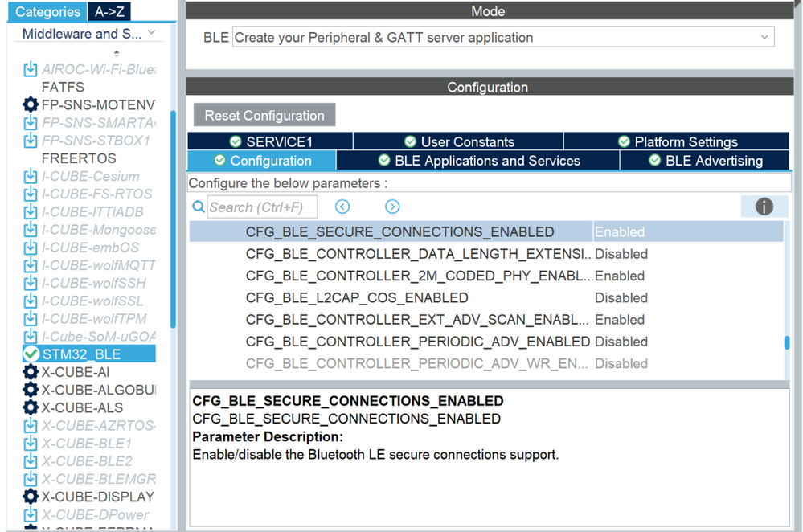The width and height of the screenshot is (803, 532).
Task: Click download icon next to AIROC-Wi-Fi-Bluetooth
Action: coord(31,69)
